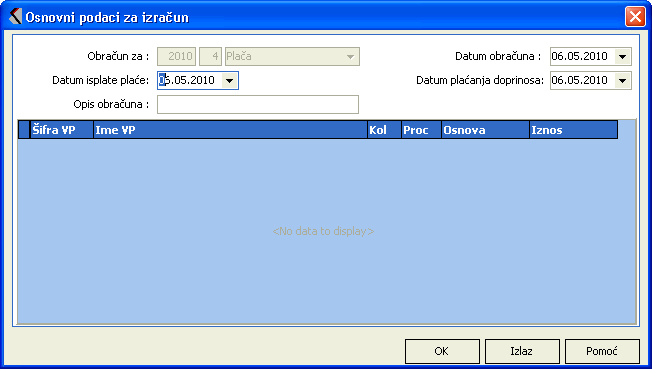The height and width of the screenshot is (369, 652).
Task: Open the Datum isplate plaće date dropdown
Action: 230,81
